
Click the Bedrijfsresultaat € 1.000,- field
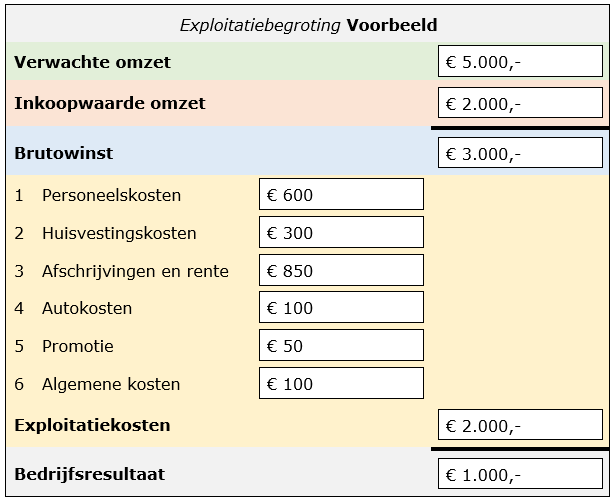[x=520, y=475]
